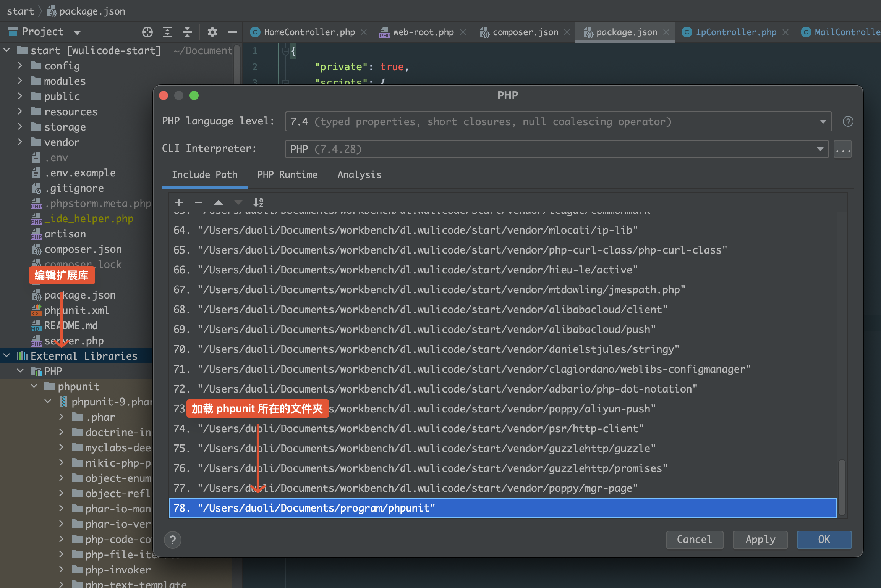This screenshot has width=881, height=588.
Task: Open project panel settings gear
Action: 212,32
